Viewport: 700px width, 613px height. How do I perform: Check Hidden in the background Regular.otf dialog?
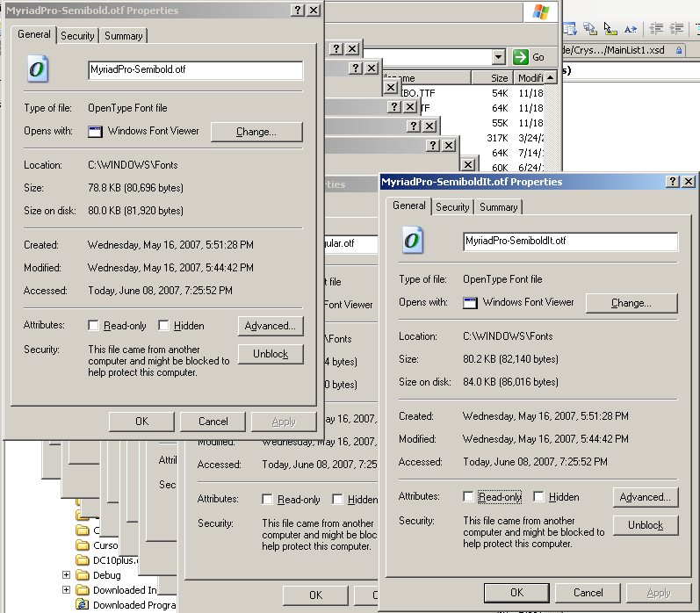(337, 499)
